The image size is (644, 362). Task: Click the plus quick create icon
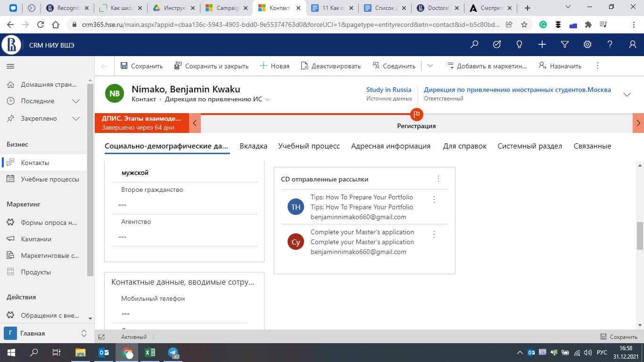[542, 44]
